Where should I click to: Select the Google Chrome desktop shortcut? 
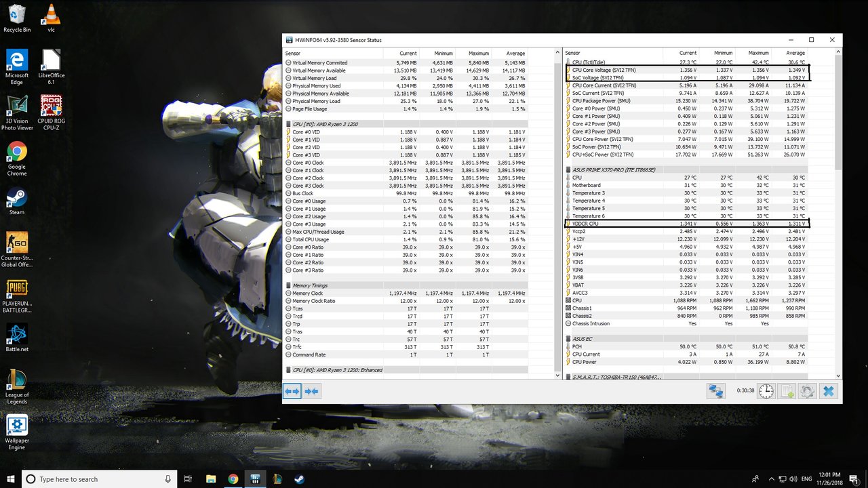[x=17, y=159]
